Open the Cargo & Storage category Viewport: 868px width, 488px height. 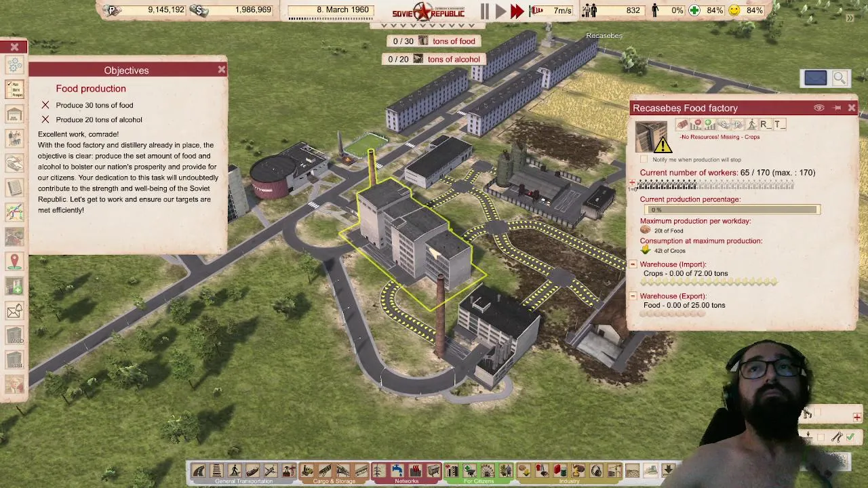[334, 481]
